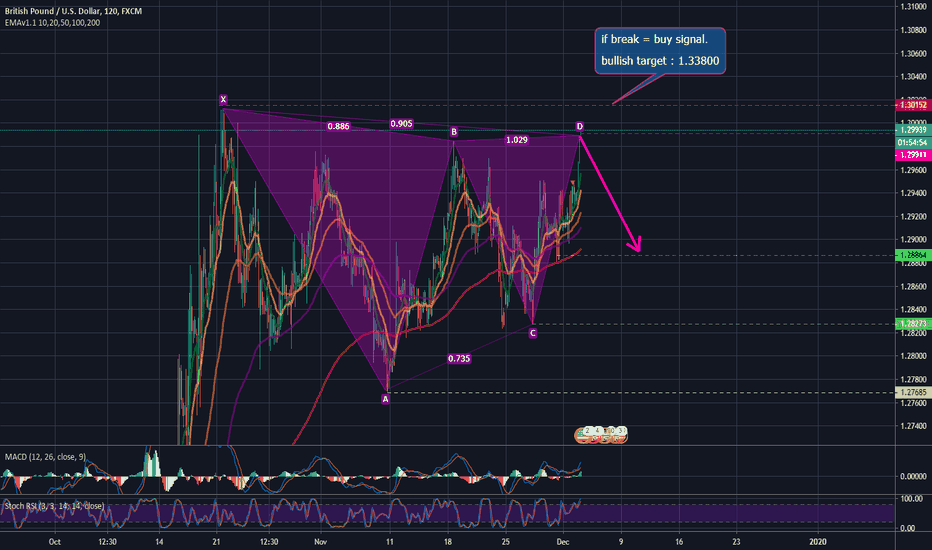This screenshot has width=932, height=550.
Task: Click the economic event flag icons cluster
Action: tap(601, 433)
